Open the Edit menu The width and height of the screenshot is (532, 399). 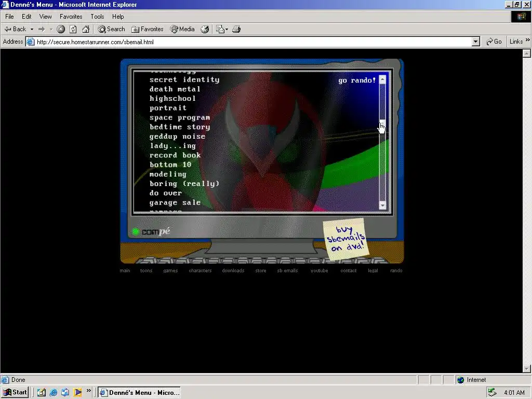tap(26, 16)
